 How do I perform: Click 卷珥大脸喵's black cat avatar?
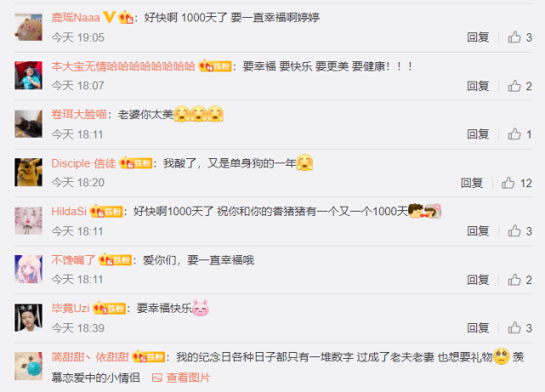point(29,124)
